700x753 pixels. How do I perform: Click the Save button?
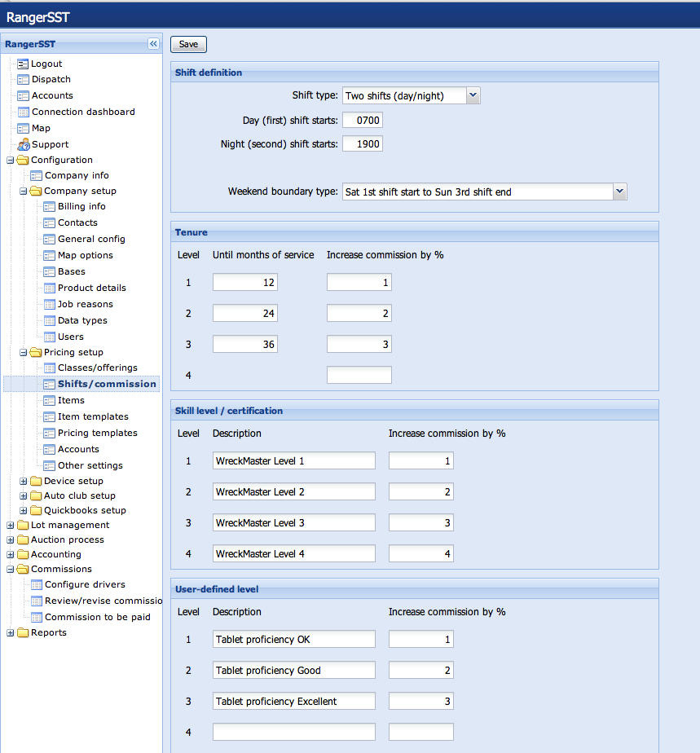tap(188, 45)
